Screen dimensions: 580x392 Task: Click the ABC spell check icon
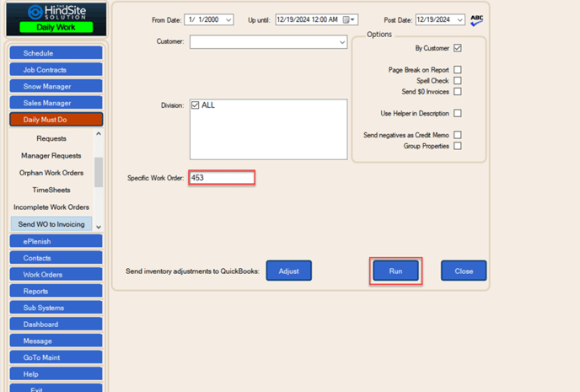[x=476, y=20]
